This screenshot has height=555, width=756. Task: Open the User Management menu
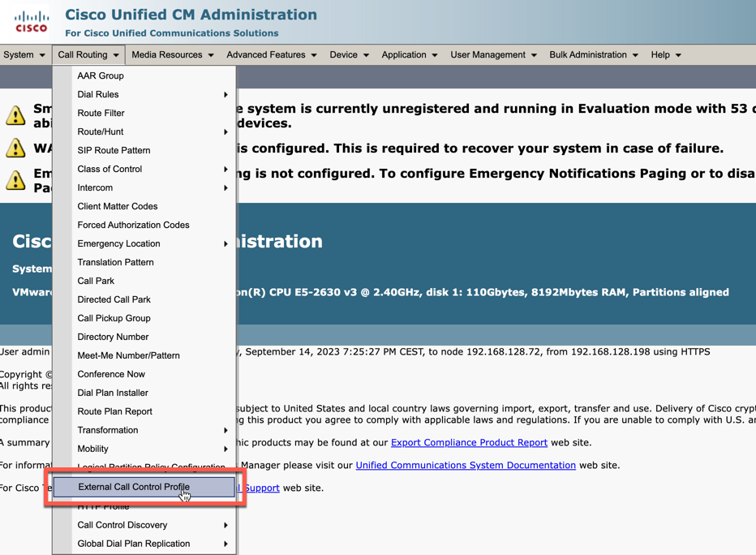click(x=493, y=55)
